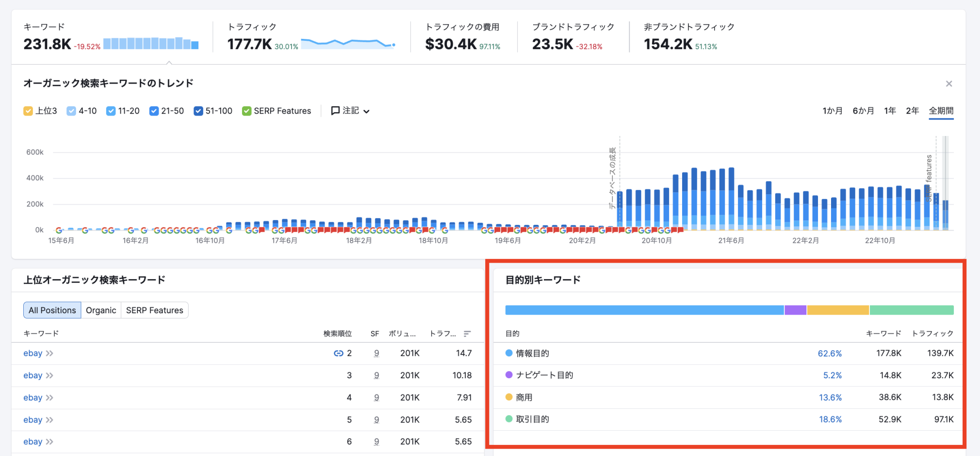Click the traffic sparkline chart
The image size is (980, 456).
348,44
